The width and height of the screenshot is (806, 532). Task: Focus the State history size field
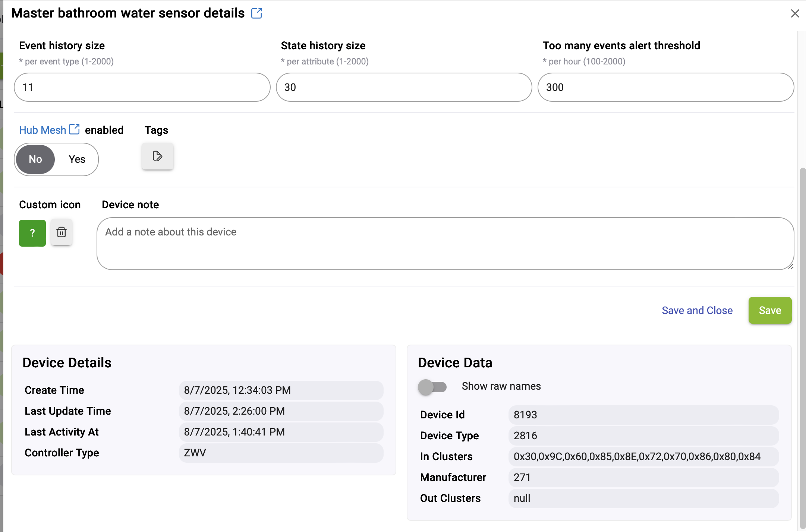(404, 87)
